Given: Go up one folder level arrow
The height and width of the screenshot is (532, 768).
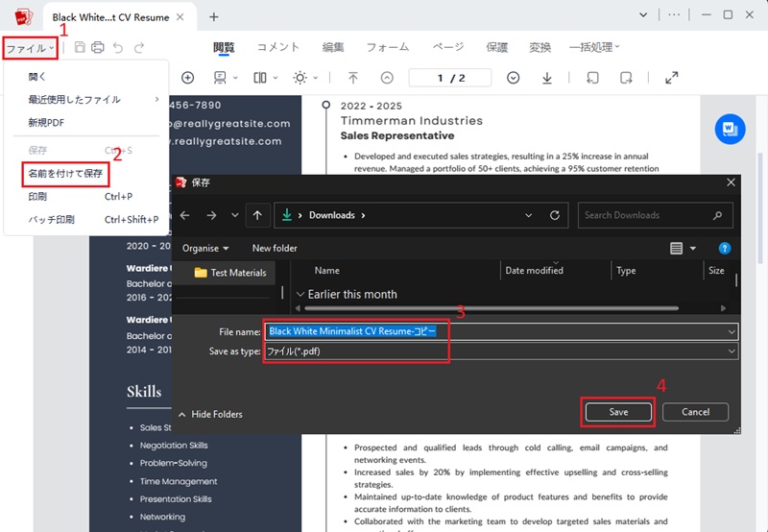Looking at the screenshot, I should click(257, 215).
